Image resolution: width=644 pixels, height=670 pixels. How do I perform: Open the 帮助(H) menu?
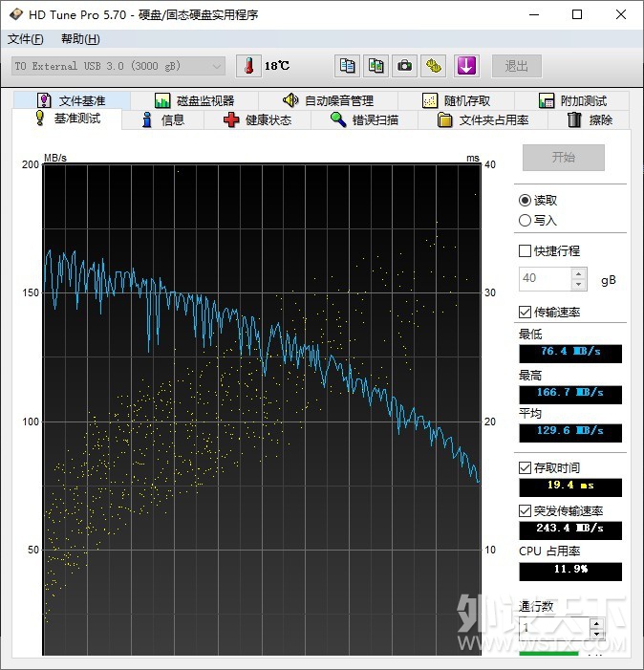pos(80,39)
